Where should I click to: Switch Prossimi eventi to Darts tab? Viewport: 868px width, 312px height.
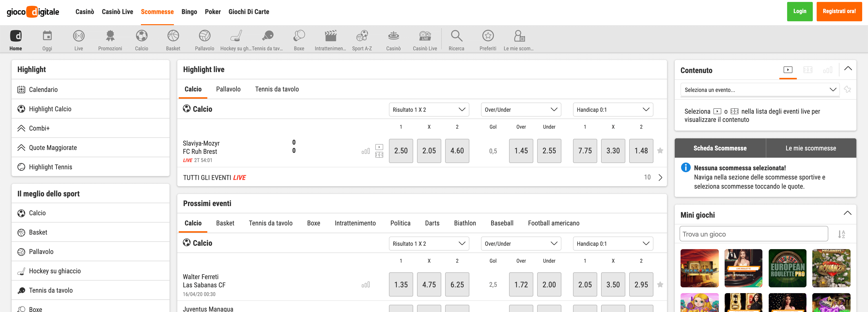[432, 223]
